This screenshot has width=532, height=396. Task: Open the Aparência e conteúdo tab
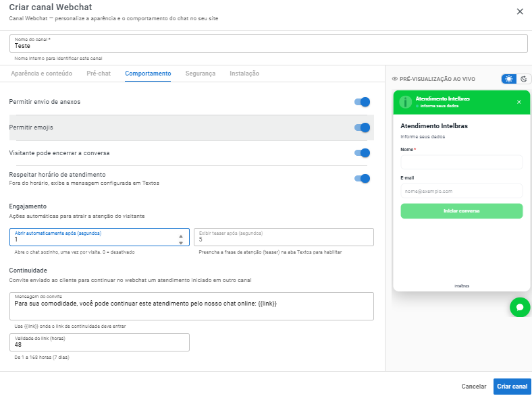coord(41,74)
